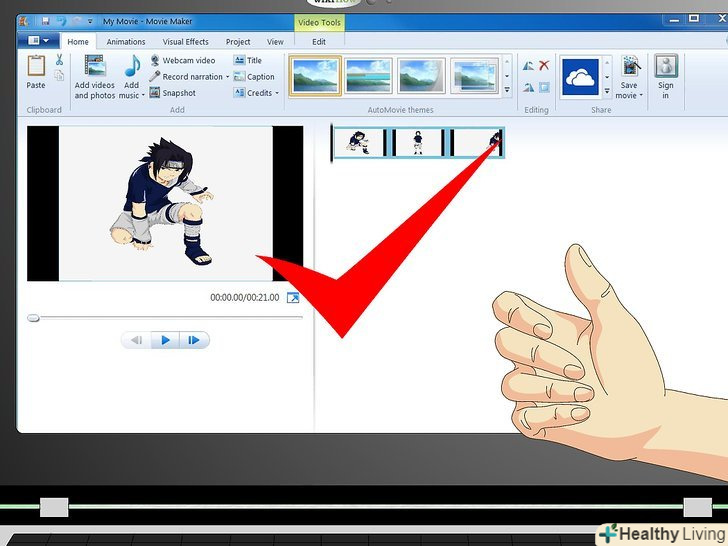
Task: Step to previous frame button
Action: coord(136,340)
